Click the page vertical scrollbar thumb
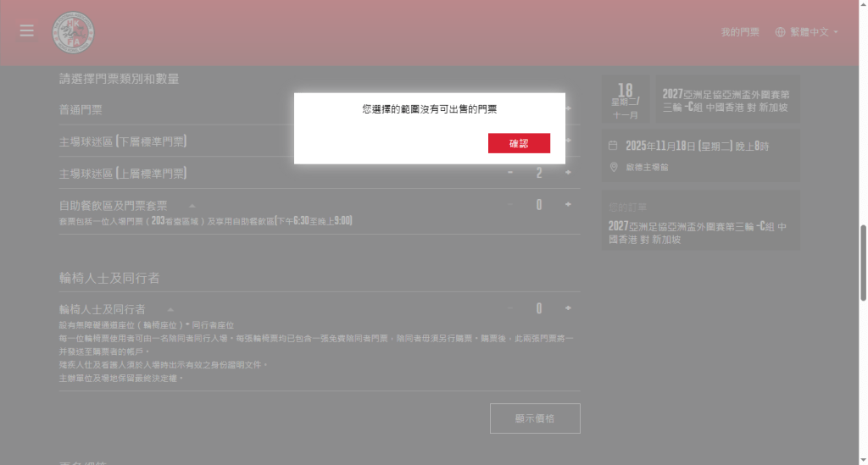 (x=863, y=263)
